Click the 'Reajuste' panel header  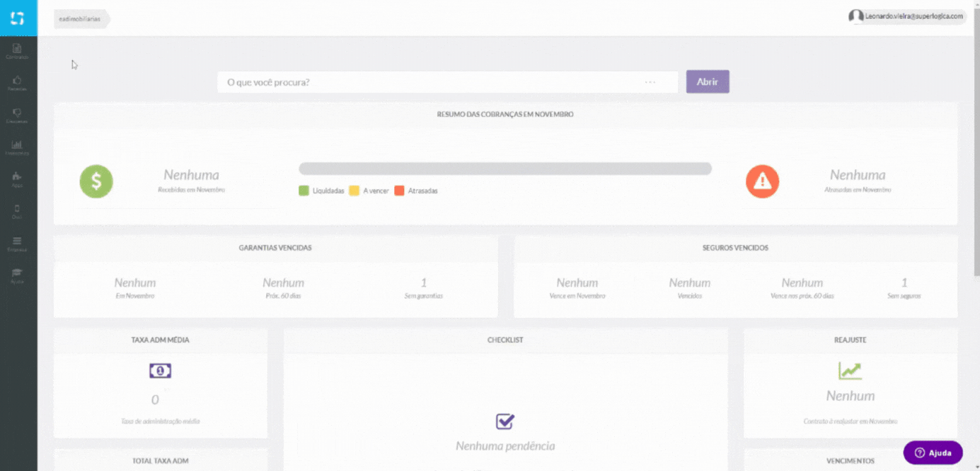[x=851, y=340]
